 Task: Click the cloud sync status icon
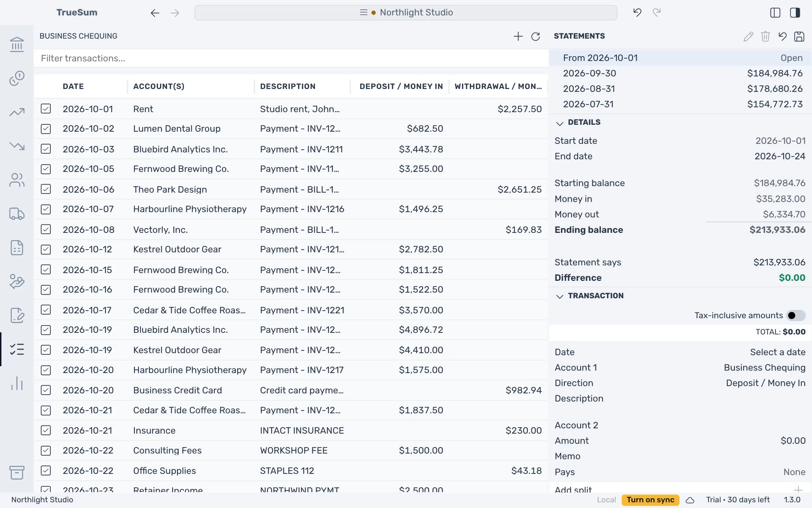click(690, 500)
